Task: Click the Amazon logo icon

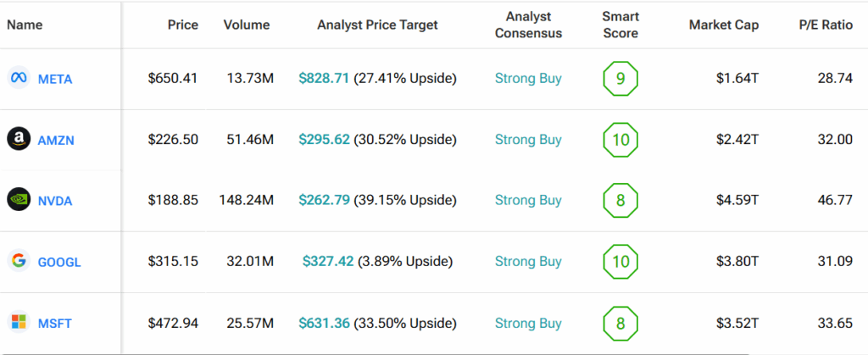Action: pyautogui.click(x=18, y=139)
